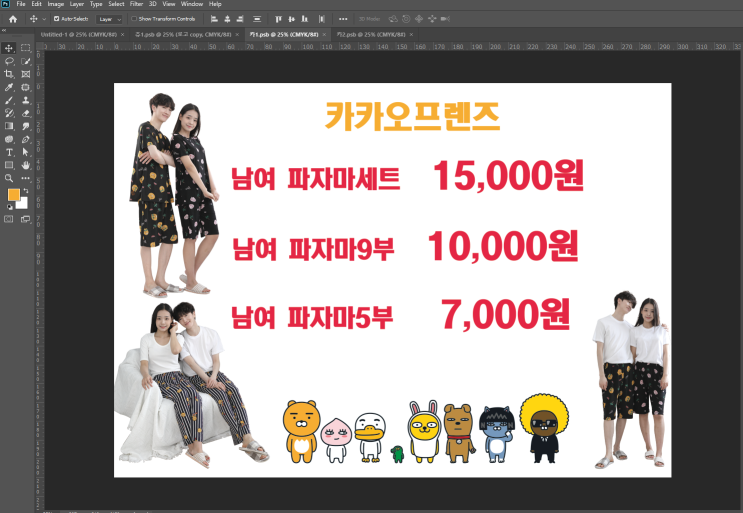Select the Smudge tool

click(x=26, y=126)
